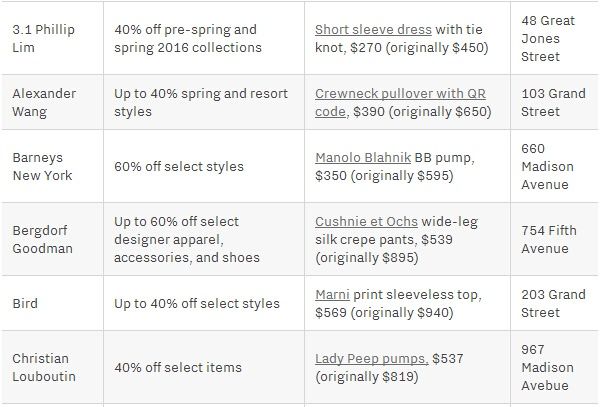Open the Crewneck pullover with QR code link
Viewport: 601px width, 407px height.
tap(400, 102)
